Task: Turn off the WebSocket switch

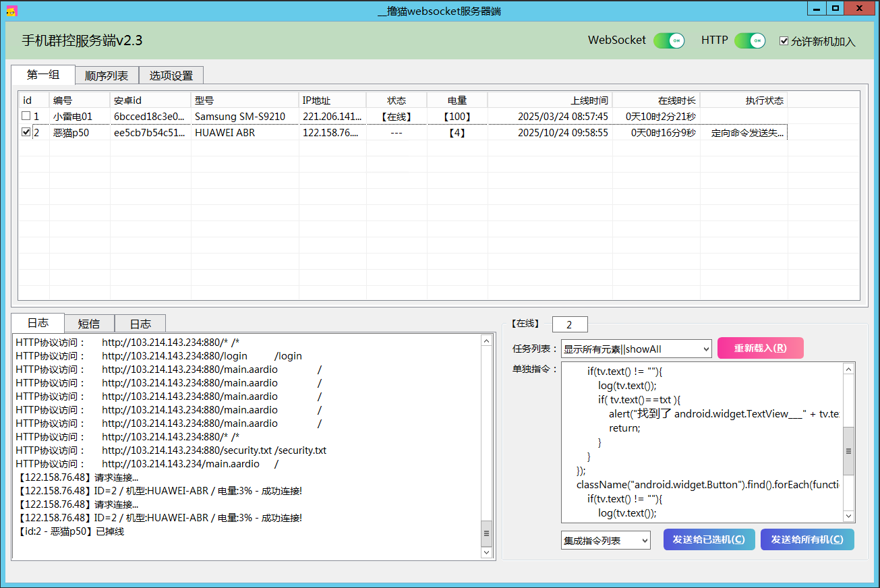Action: pos(669,40)
